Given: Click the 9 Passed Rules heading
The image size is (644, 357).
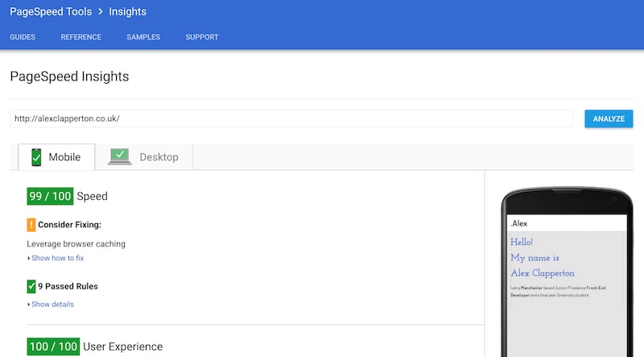Looking at the screenshot, I should click(68, 286).
